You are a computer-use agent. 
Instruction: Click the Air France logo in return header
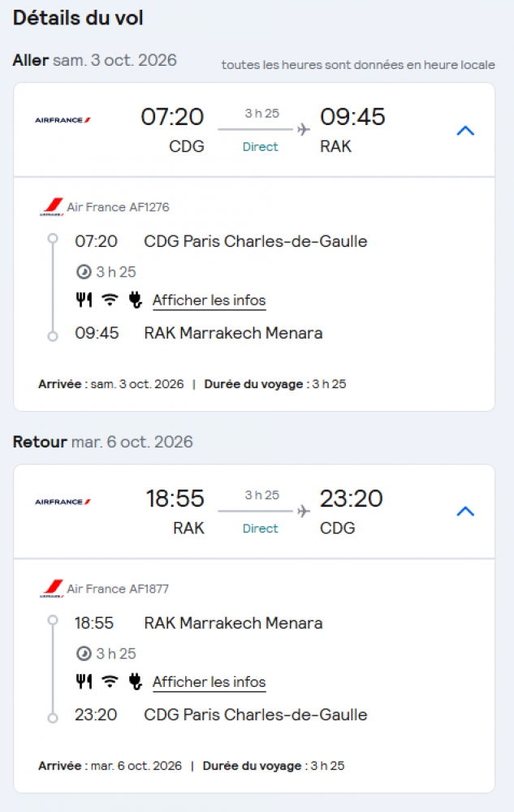pos(63,502)
